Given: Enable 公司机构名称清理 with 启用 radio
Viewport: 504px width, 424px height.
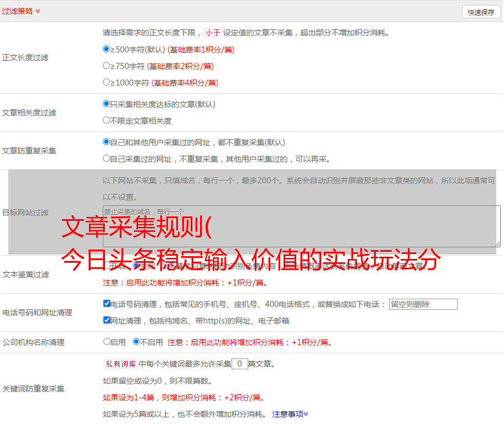Looking at the screenshot, I should pos(107,342).
